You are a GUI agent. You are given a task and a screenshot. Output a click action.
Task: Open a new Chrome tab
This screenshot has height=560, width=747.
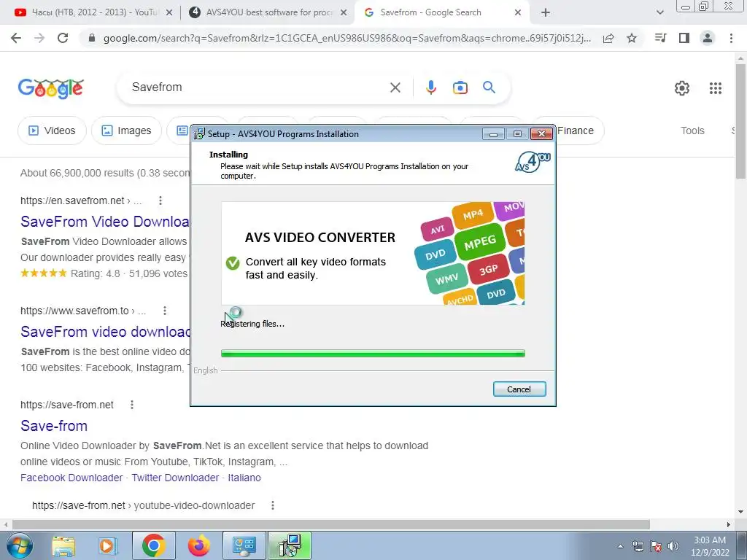click(546, 12)
